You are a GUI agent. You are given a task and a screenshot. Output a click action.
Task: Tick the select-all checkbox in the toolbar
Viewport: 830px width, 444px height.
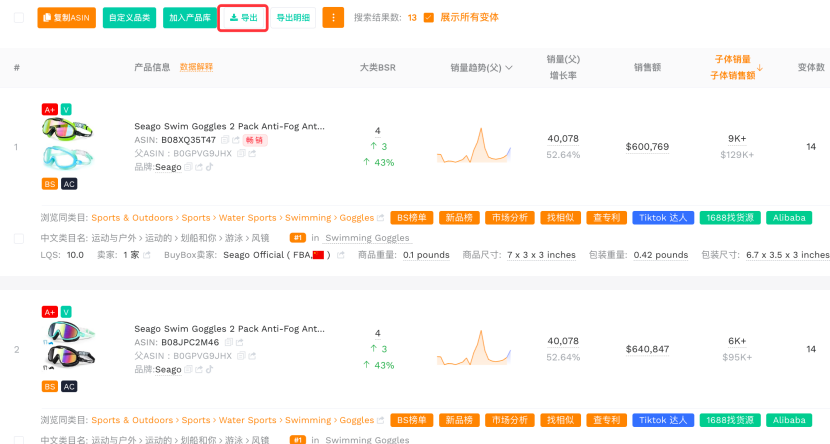(19, 17)
